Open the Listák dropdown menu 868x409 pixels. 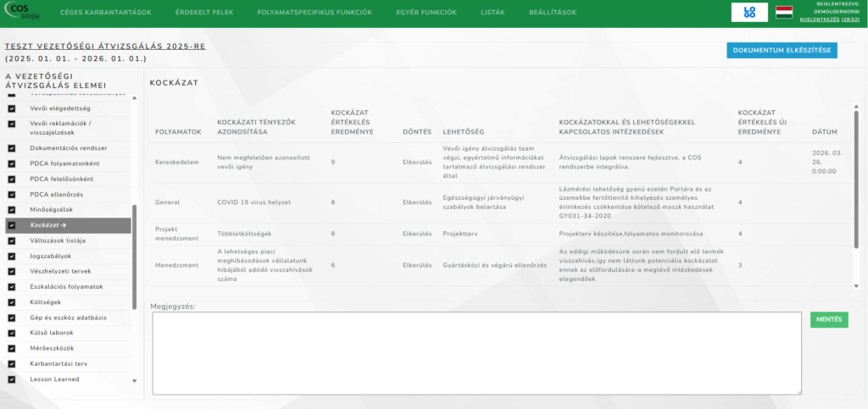click(492, 13)
